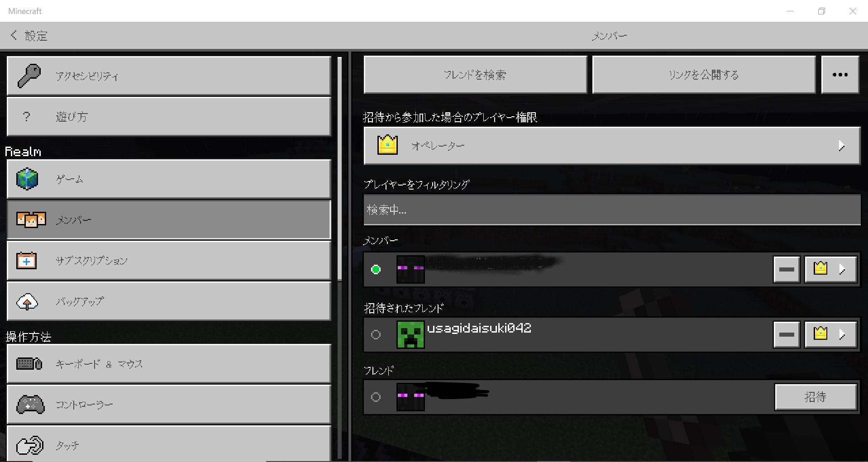Click the creeper avatar of usagidaisuki042

[410, 334]
